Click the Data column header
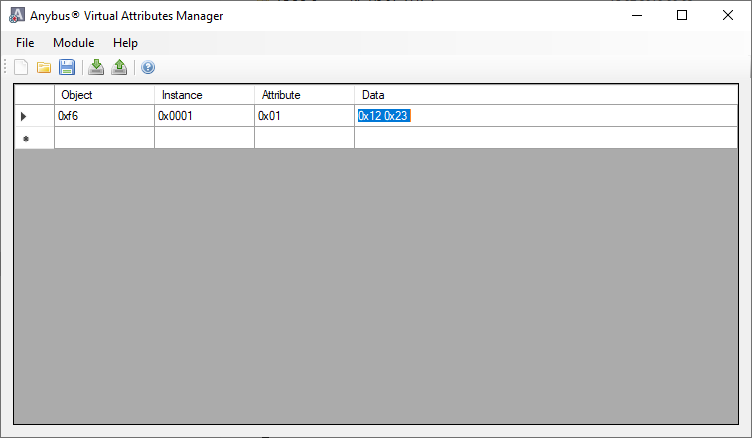 pyautogui.click(x=546, y=95)
